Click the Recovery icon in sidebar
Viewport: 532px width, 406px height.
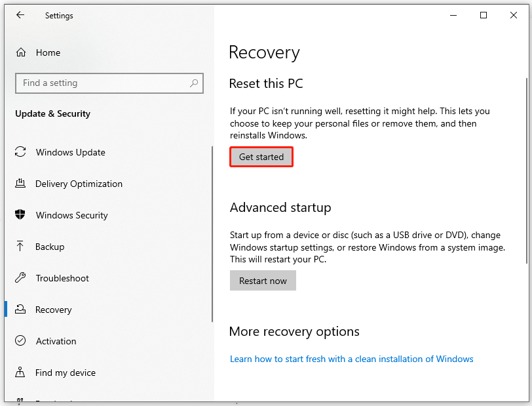coord(20,309)
